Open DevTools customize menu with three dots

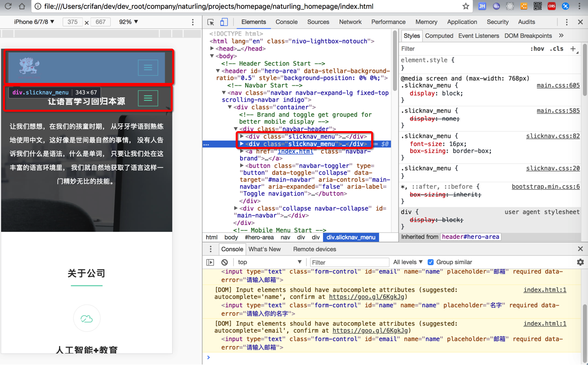point(567,22)
